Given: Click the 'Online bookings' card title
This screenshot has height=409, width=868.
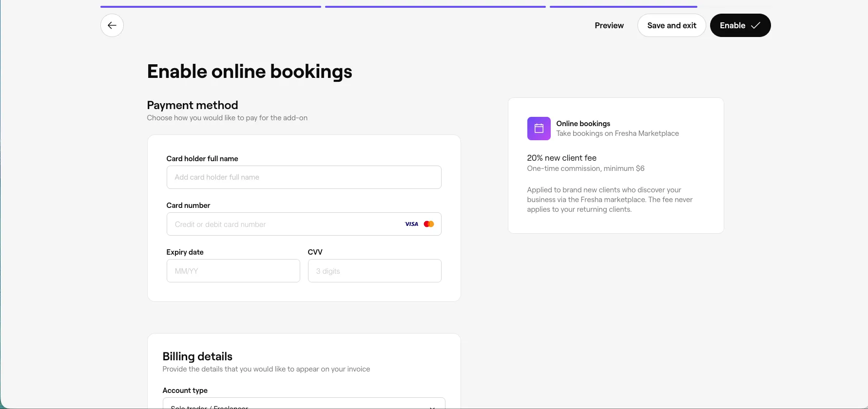Looking at the screenshot, I should point(583,124).
